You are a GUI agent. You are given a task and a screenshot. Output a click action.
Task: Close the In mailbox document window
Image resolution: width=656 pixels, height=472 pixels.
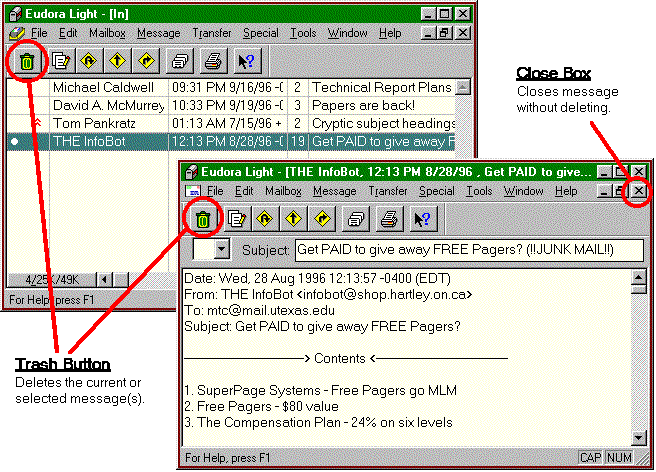click(462, 33)
